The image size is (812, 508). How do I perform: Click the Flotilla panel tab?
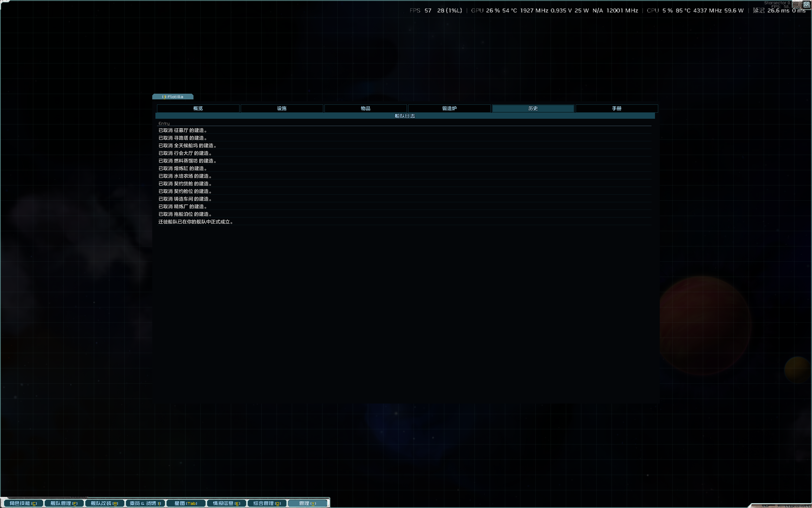click(x=173, y=97)
